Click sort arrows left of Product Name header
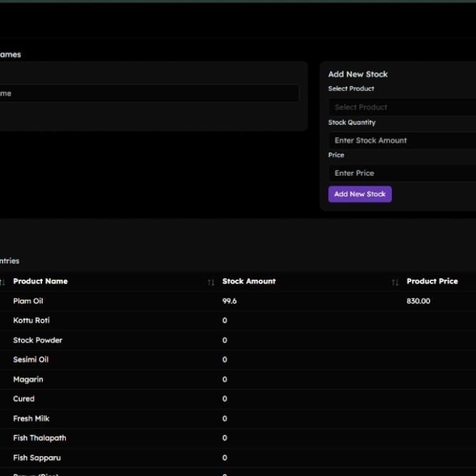The width and height of the screenshot is (476, 476). 2,283
